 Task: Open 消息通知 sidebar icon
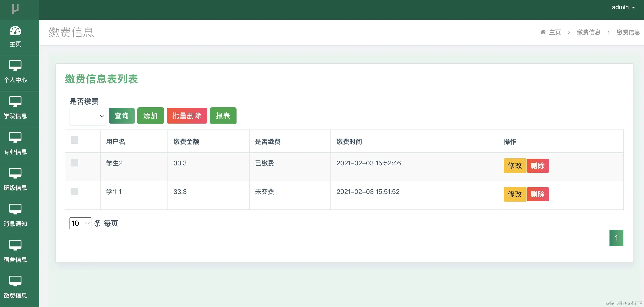coord(15,209)
